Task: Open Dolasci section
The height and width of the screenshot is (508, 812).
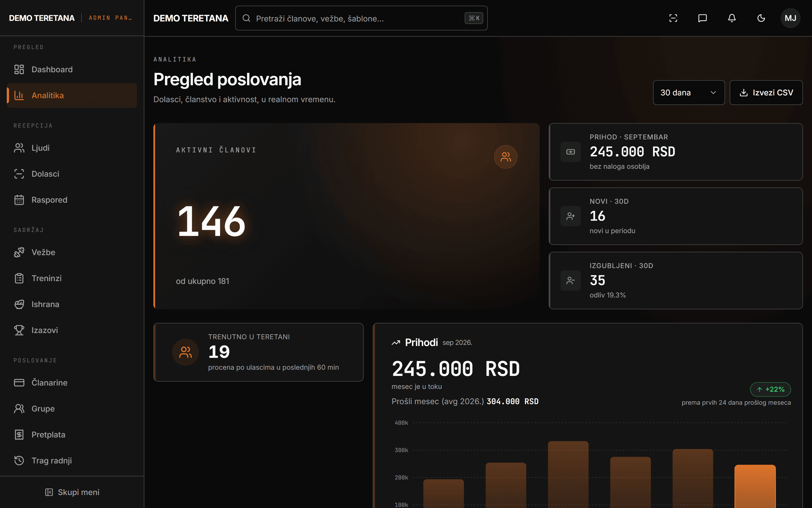Action: click(72, 174)
